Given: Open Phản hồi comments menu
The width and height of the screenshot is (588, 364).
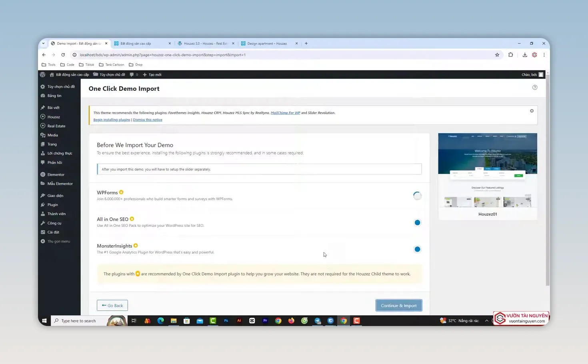Looking at the screenshot, I should [x=59, y=163].
